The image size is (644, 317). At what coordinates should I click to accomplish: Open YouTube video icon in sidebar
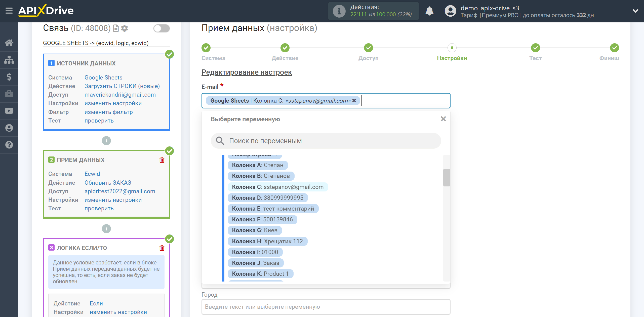(9, 111)
